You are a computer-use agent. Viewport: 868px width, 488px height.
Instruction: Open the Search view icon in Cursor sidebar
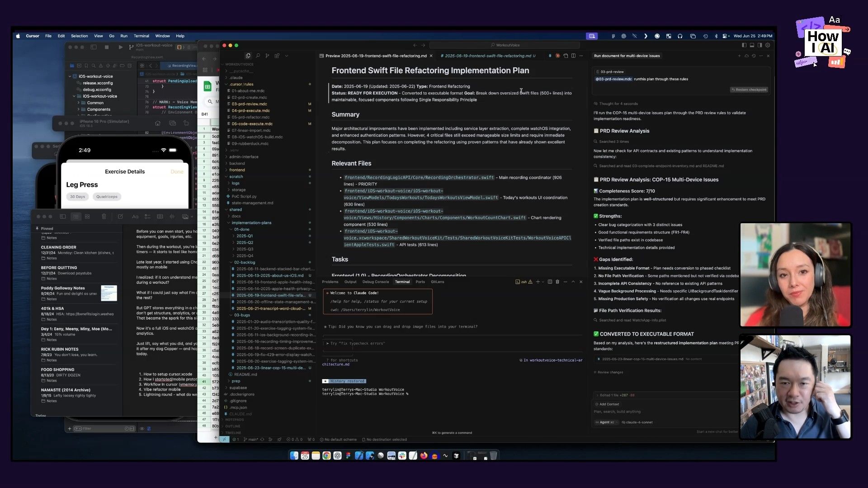pyautogui.click(x=258, y=56)
